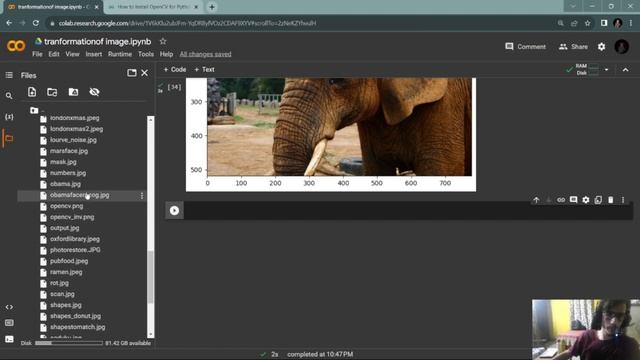
Task: Open the File menu
Action: pyautogui.click(x=37, y=54)
